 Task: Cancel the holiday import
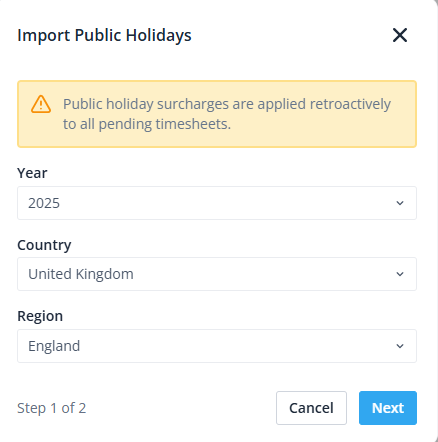tap(311, 408)
